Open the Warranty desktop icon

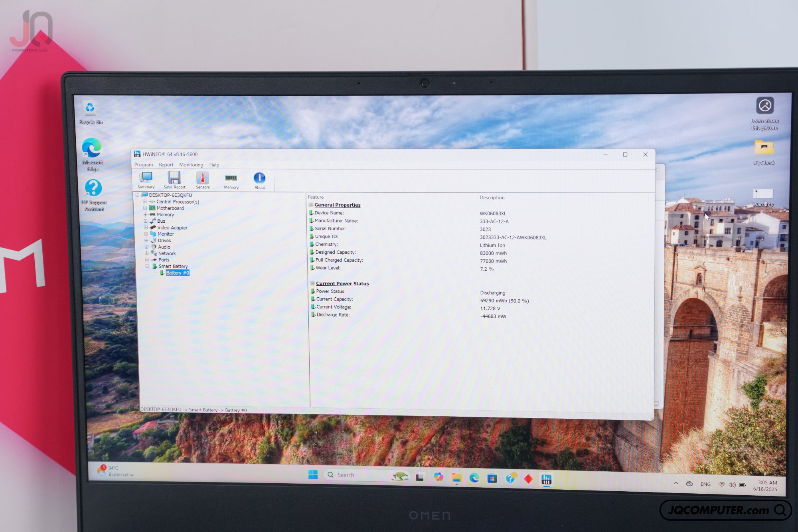pyautogui.click(x=763, y=198)
